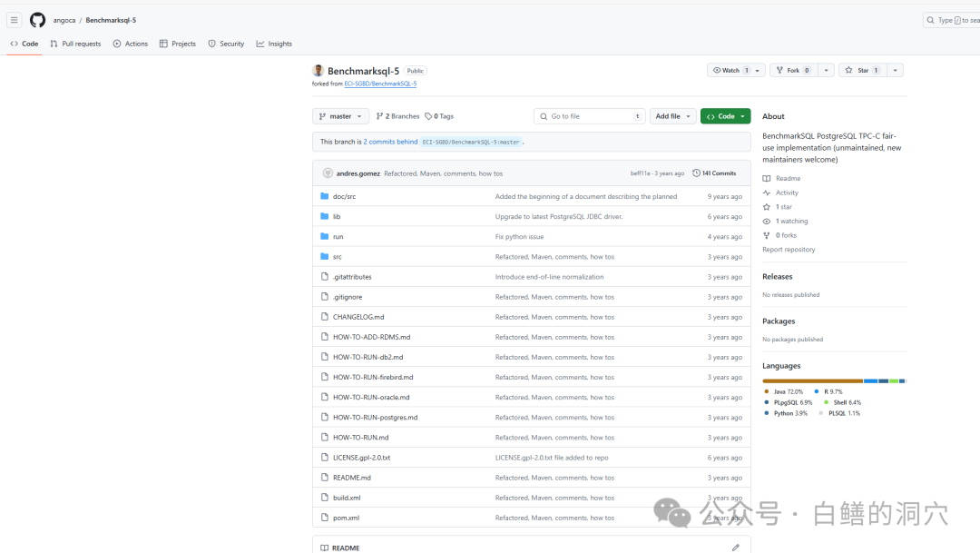Click the build.xml file icon
Image resolution: width=980 pixels, height=553 pixels.
coord(324,498)
